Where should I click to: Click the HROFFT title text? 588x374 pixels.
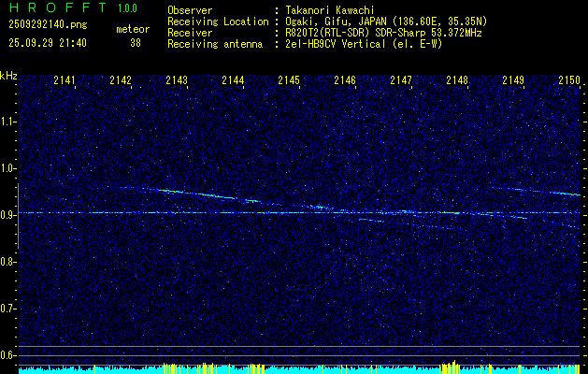click(x=58, y=7)
